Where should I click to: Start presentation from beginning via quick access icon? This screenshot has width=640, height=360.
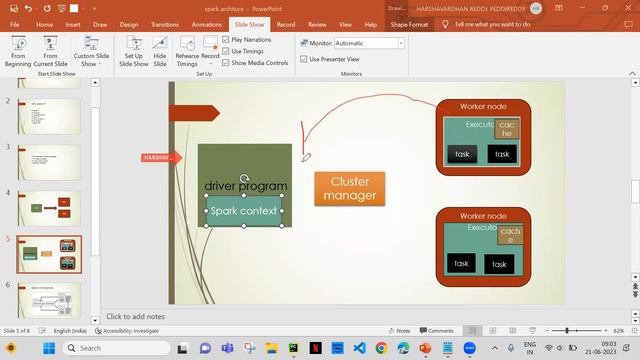pyautogui.click(x=62, y=9)
